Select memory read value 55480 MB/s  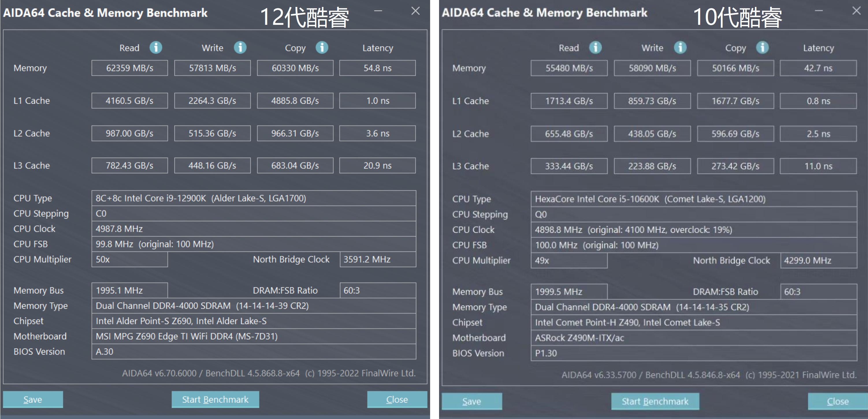coord(569,68)
